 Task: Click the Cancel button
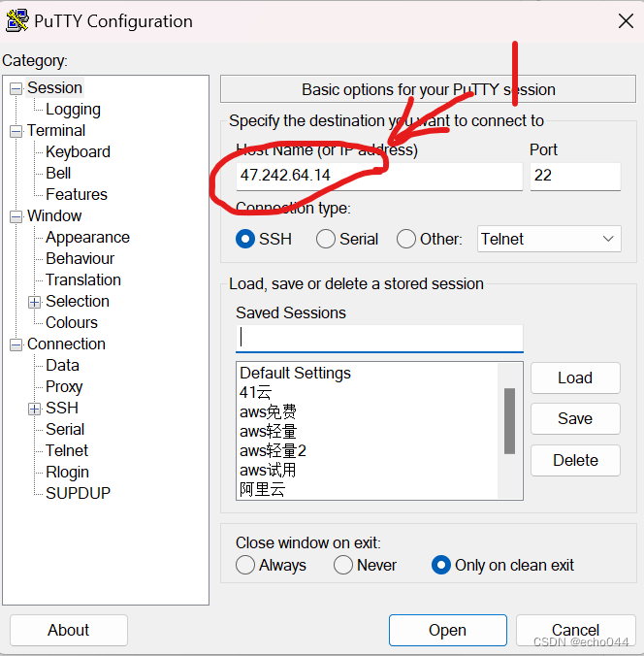point(575,630)
